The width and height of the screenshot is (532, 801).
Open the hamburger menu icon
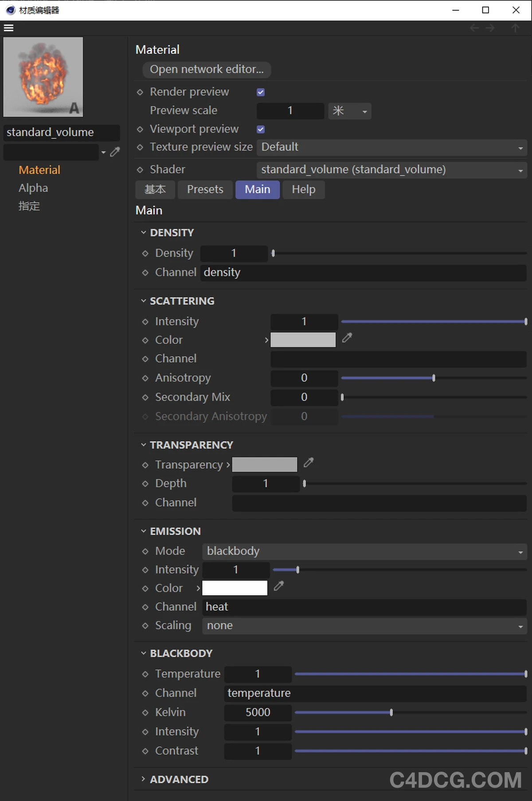8,28
